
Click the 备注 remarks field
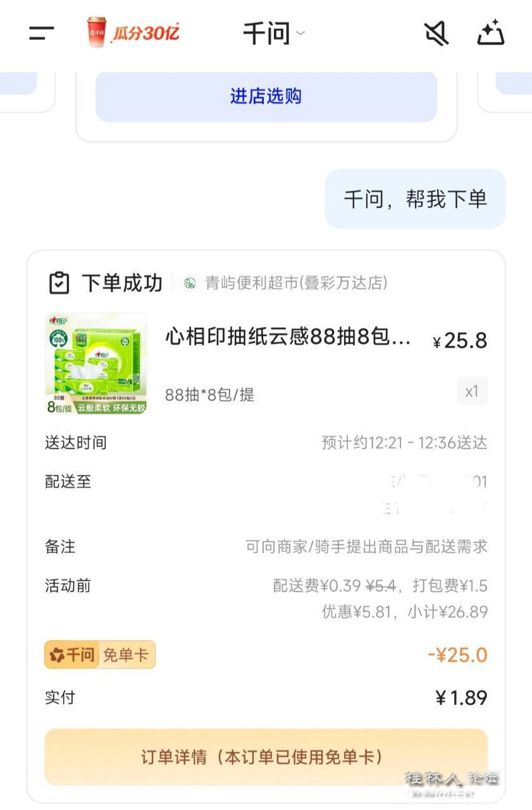[x=366, y=546]
